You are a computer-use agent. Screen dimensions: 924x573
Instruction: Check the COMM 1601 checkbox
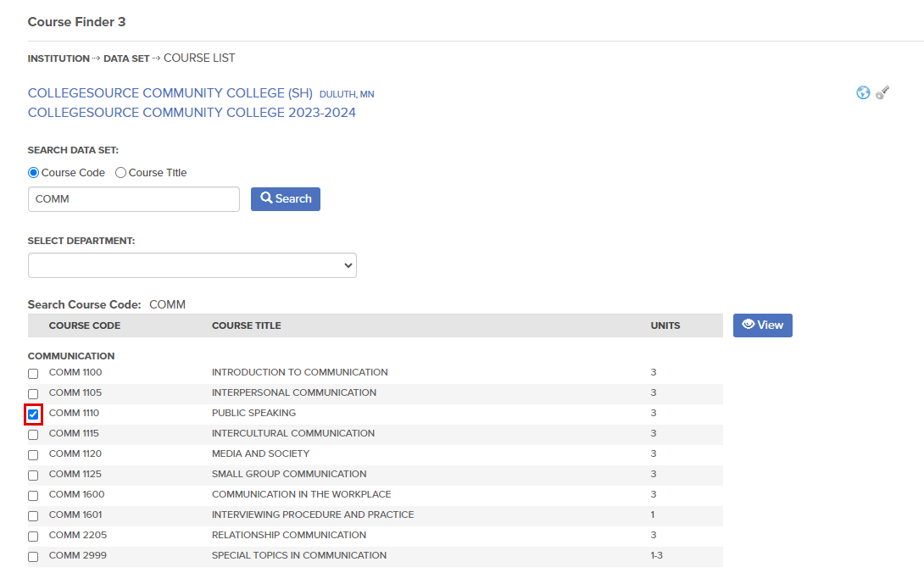tap(33, 516)
